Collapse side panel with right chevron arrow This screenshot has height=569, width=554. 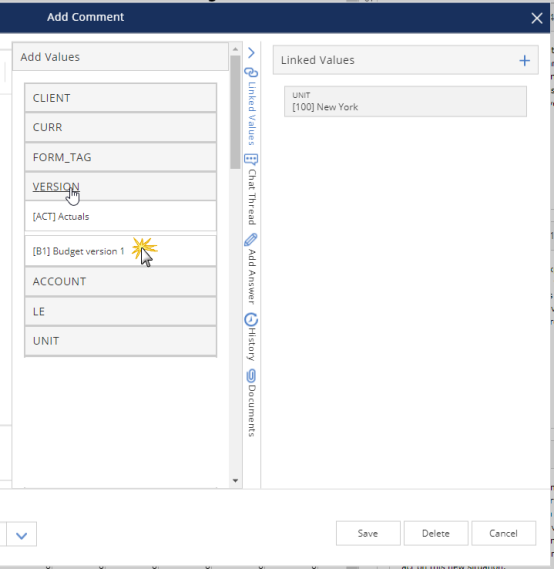[x=251, y=53]
